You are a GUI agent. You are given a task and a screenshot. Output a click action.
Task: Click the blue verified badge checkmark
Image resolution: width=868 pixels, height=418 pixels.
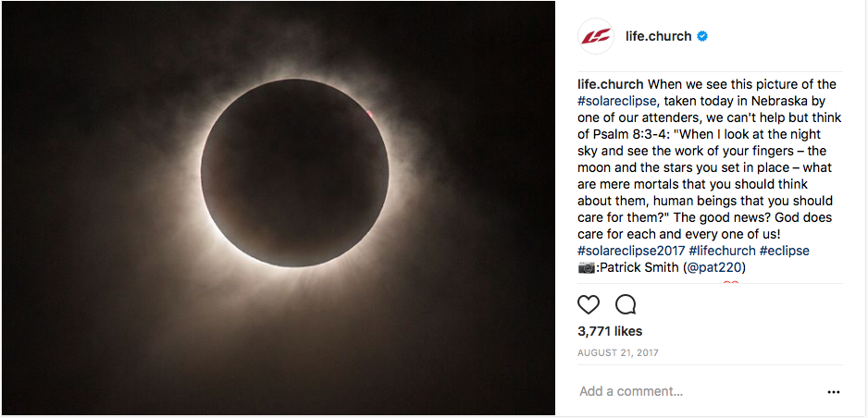click(x=702, y=36)
